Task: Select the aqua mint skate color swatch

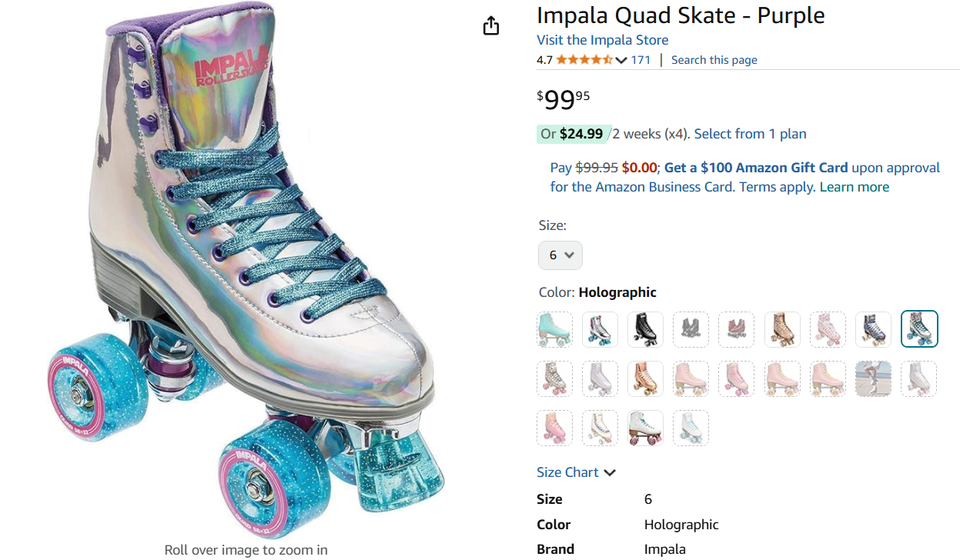Action: tap(555, 329)
